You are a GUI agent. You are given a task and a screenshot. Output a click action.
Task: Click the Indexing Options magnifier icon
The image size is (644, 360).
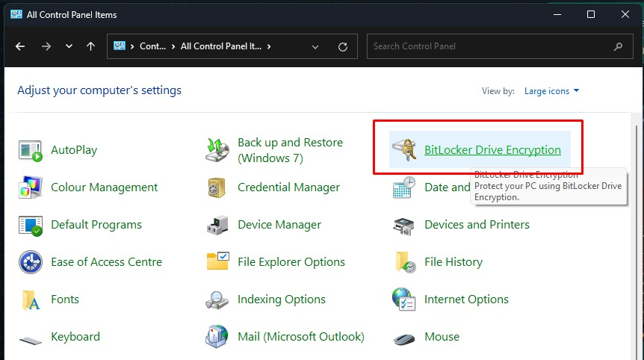(217, 300)
